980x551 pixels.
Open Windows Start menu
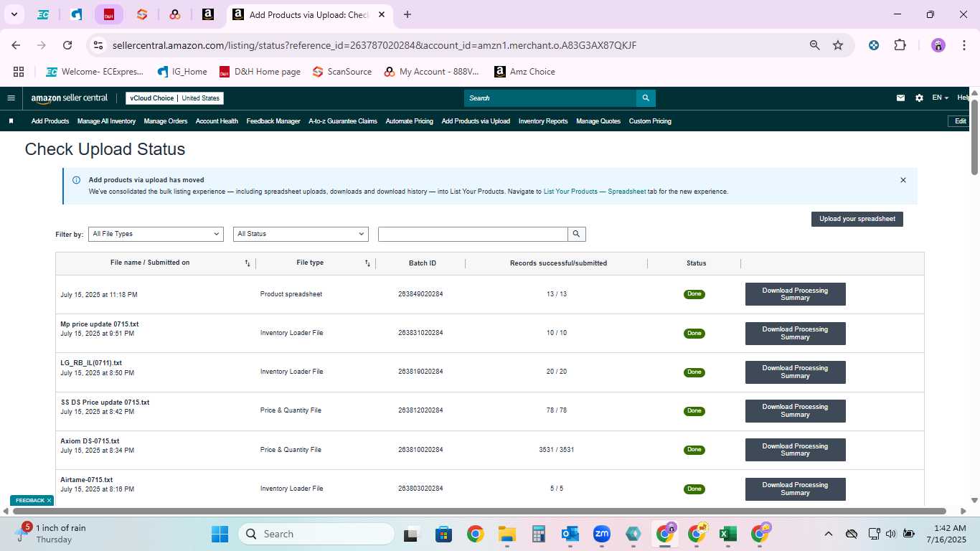(x=220, y=534)
